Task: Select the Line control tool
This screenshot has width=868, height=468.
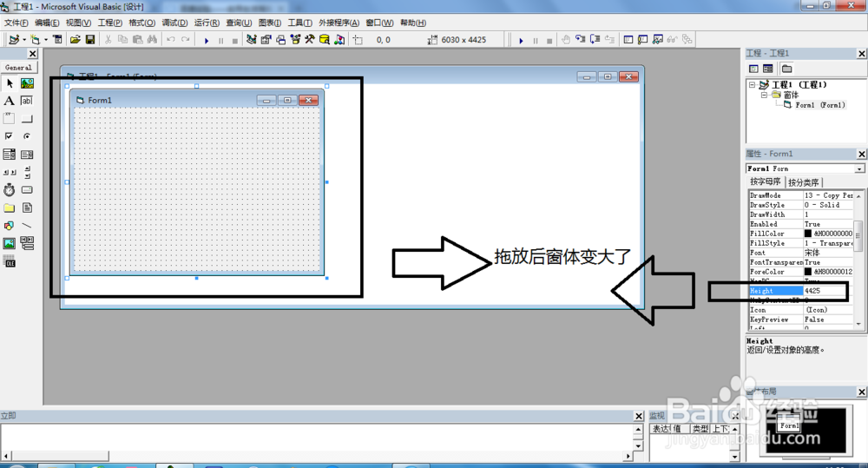Action: [x=27, y=226]
